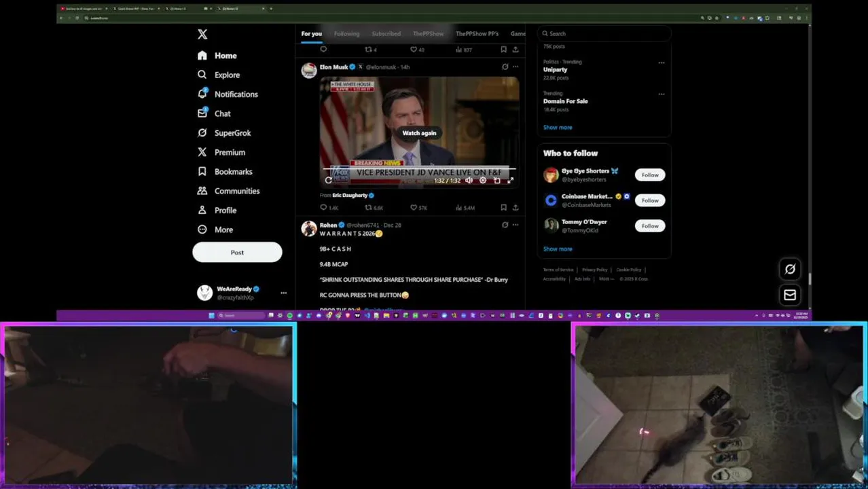Open Elon Musk's profile avatar
Image resolution: width=868 pixels, height=489 pixels.
(x=309, y=71)
